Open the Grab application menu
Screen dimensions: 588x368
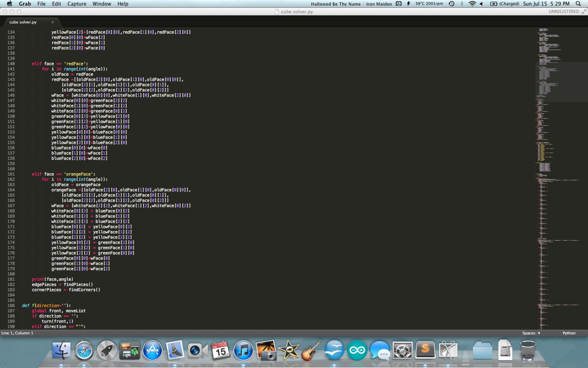(25, 4)
